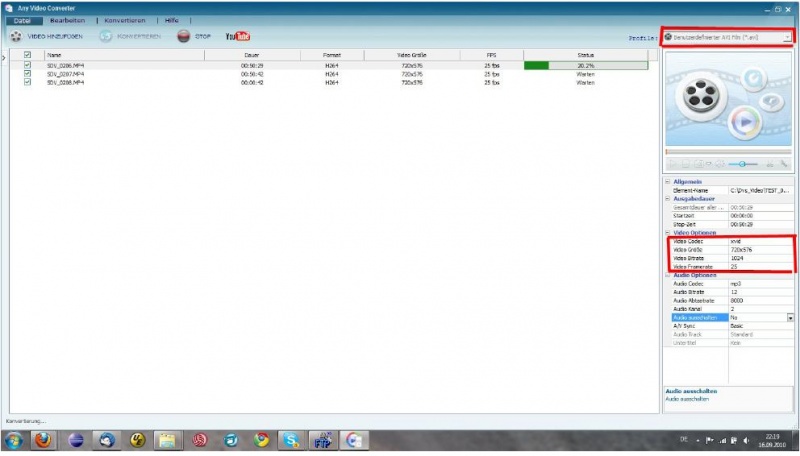Viewport: 800px width, 456px height.
Task: Click the Konvertieren toolbar icon
Action: pos(106,37)
